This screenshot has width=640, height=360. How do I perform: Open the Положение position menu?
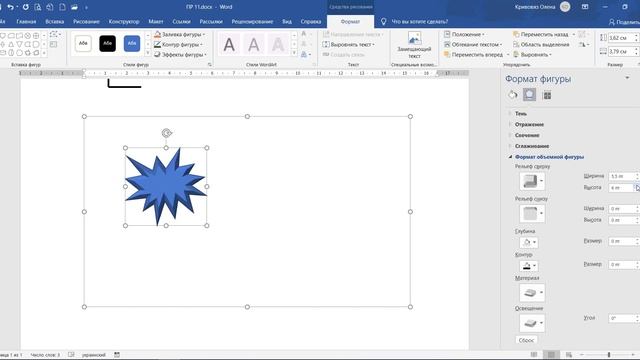tap(464, 35)
